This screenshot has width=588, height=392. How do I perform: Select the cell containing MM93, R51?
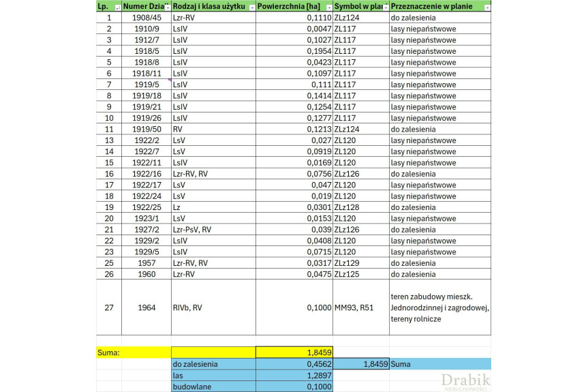point(361,307)
